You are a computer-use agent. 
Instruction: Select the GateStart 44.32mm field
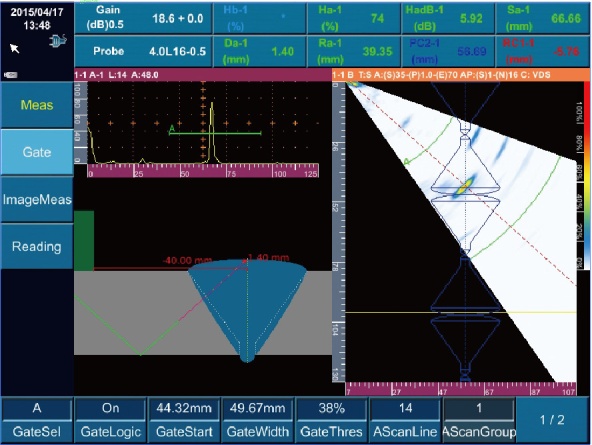tap(184, 420)
